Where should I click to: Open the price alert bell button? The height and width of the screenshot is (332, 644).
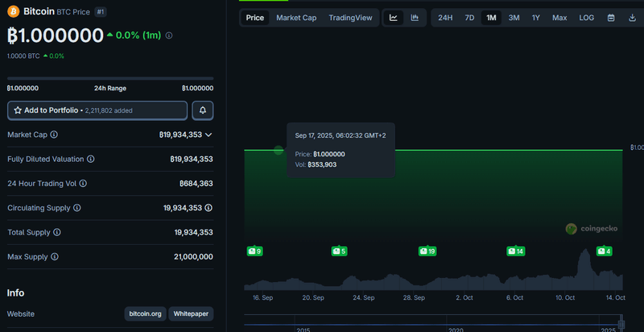203,110
